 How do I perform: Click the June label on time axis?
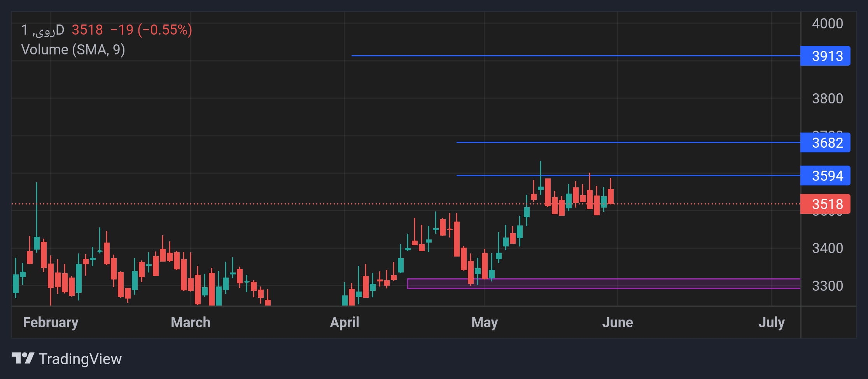point(618,323)
